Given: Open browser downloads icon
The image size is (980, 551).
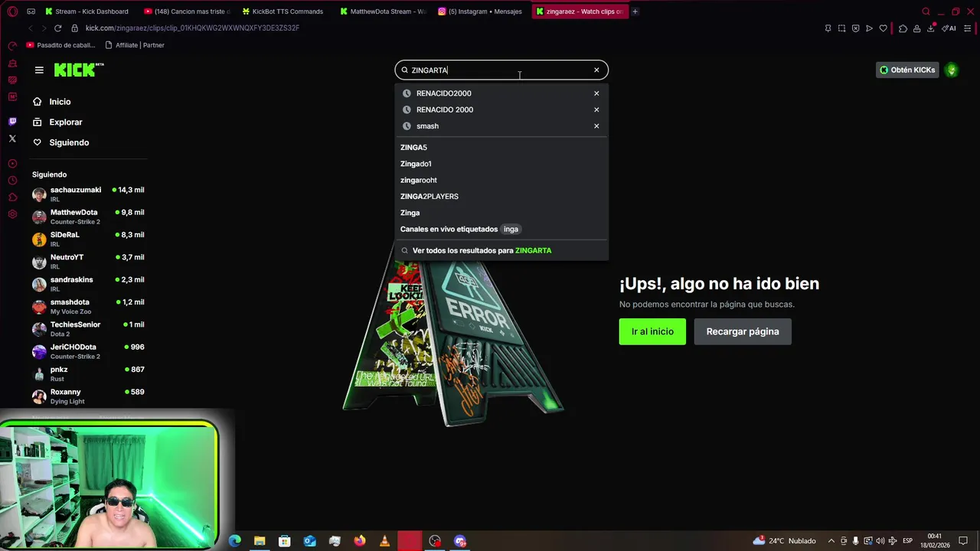Looking at the screenshot, I should pyautogui.click(x=931, y=28).
